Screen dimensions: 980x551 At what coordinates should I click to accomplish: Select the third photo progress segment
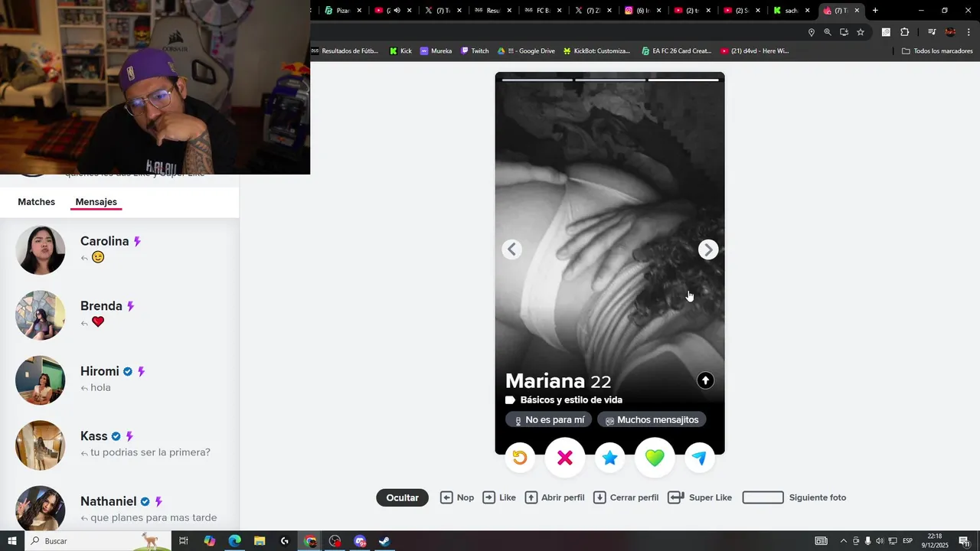tap(683, 80)
